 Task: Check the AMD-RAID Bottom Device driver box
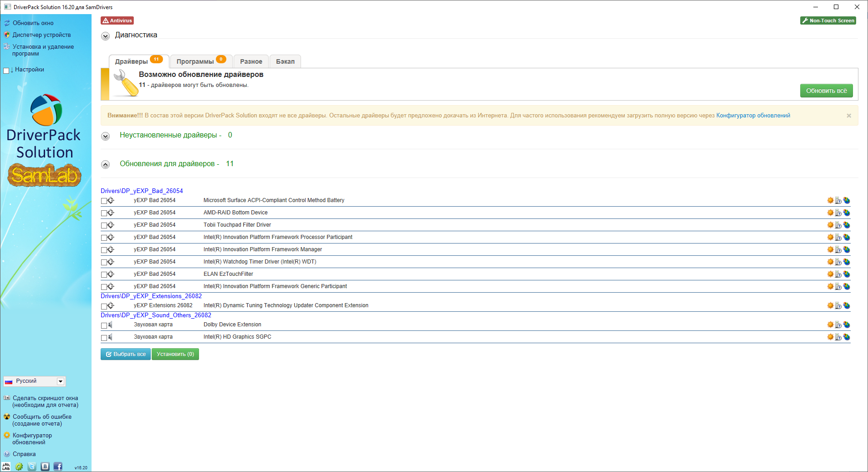(x=104, y=213)
